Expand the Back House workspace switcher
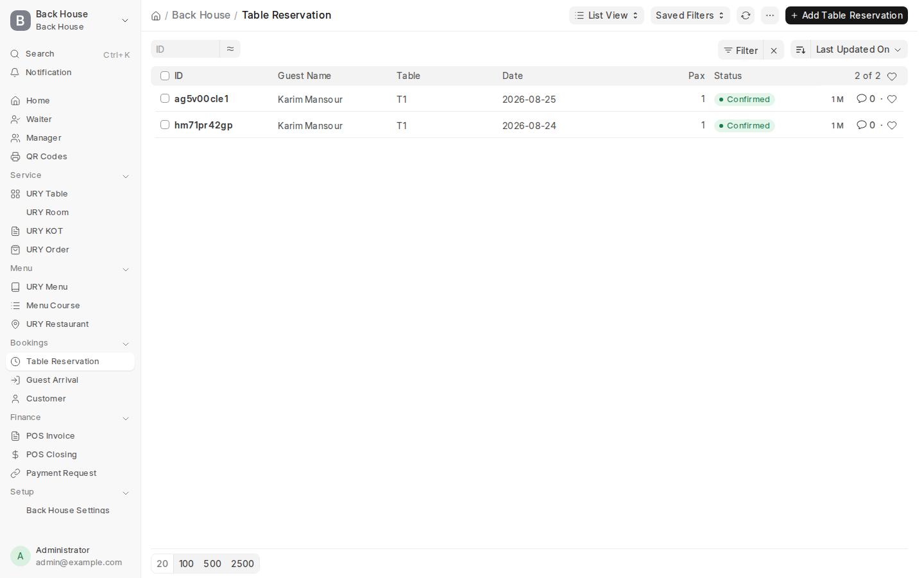The image size is (924, 578). [125, 21]
